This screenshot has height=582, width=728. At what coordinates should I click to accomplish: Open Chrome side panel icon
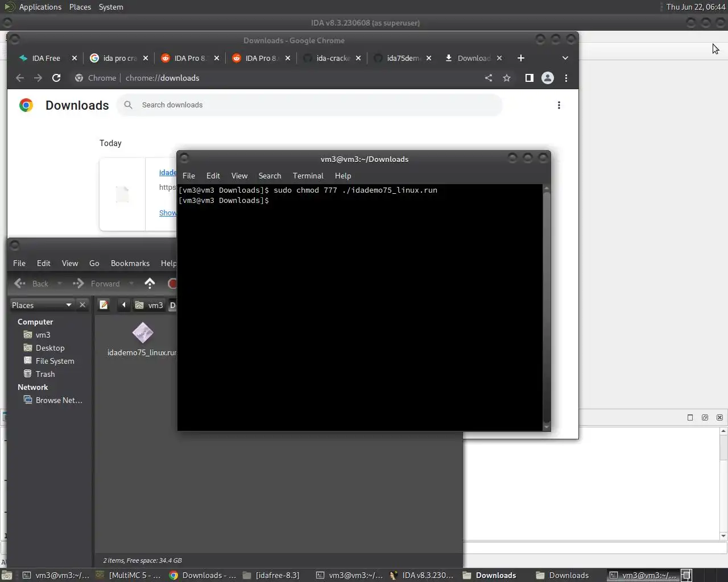point(530,78)
